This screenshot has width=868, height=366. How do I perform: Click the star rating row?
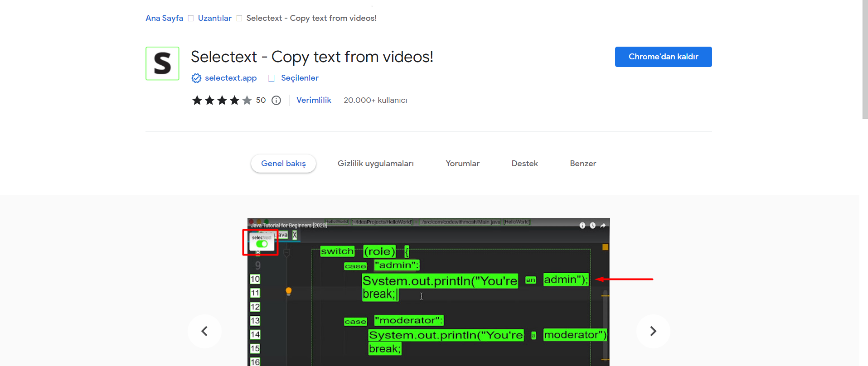[x=222, y=100]
